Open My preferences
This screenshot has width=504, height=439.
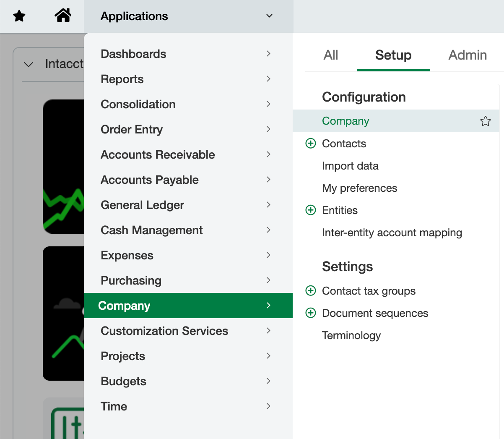click(359, 188)
